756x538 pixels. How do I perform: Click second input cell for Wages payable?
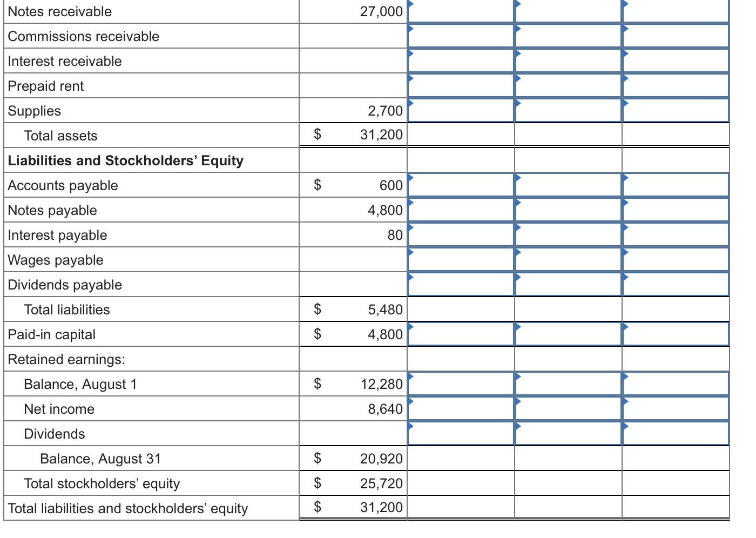(568, 259)
